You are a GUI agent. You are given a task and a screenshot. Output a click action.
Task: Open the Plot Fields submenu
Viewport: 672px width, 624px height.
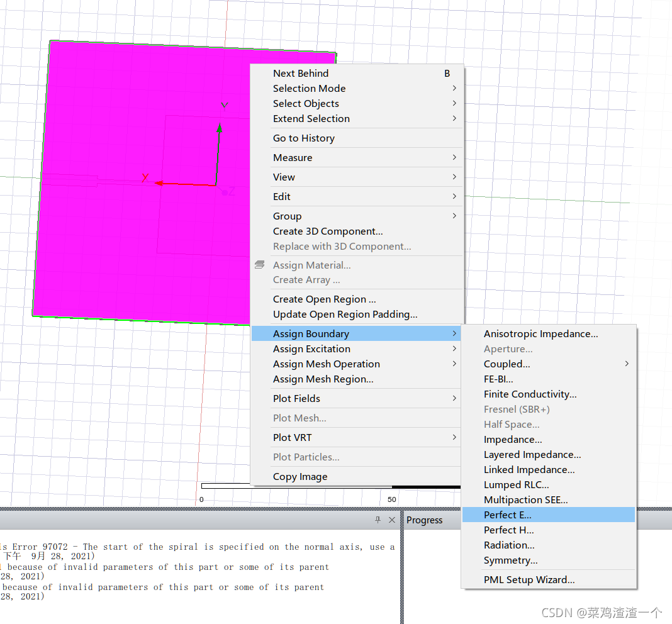click(357, 398)
